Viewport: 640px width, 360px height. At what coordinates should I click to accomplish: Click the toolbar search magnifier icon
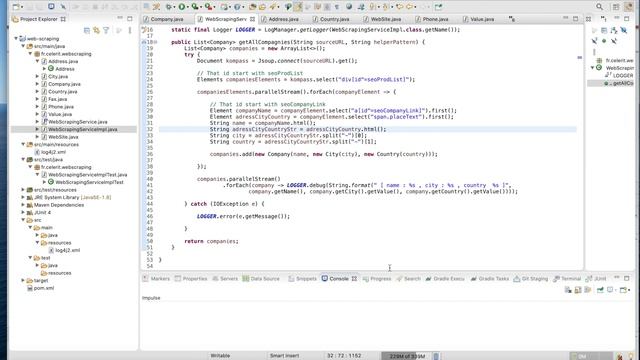599,7
